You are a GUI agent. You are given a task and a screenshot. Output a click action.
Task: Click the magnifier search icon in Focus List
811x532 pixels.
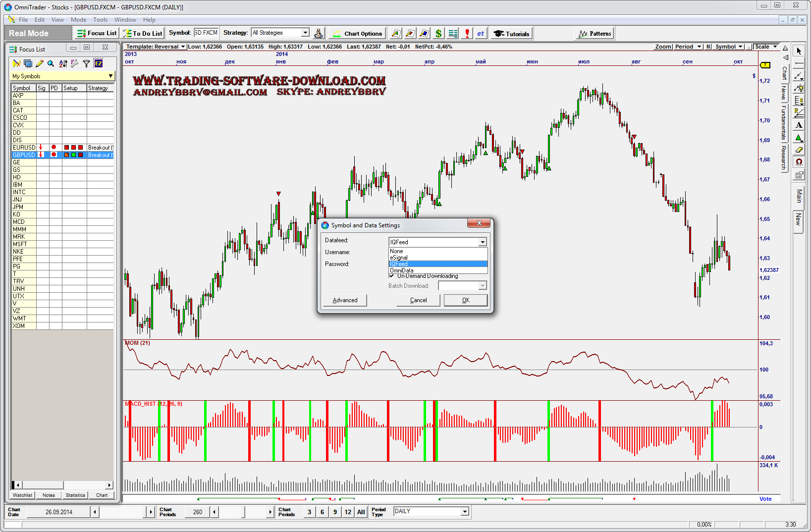tap(51, 63)
